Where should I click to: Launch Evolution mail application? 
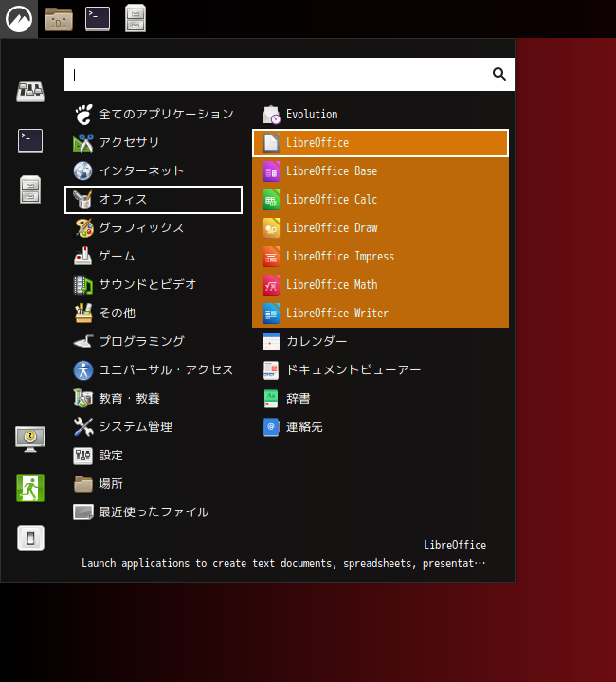(381, 115)
